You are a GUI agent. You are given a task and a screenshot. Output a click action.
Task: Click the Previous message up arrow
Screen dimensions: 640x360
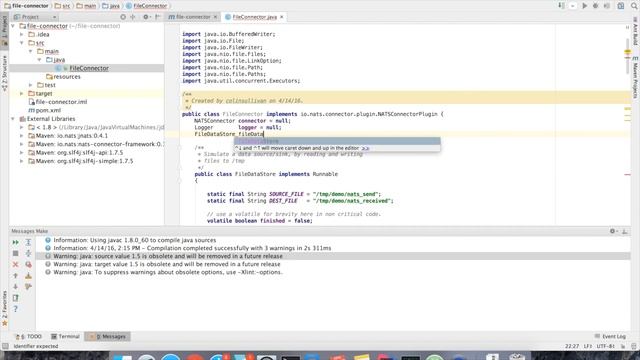16,276
